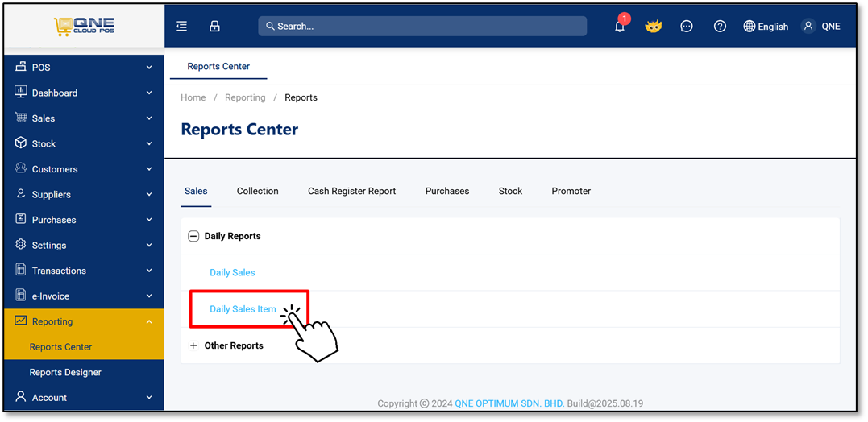Screen dimensions: 868x422
Task: Expand the Sales menu chevron
Action: click(x=149, y=118)
